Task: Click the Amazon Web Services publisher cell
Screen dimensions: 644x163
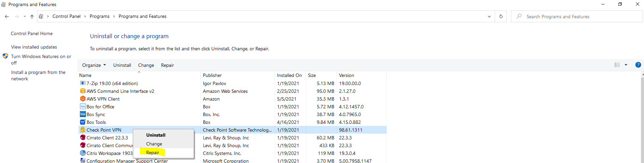Action: click(225, 91)
